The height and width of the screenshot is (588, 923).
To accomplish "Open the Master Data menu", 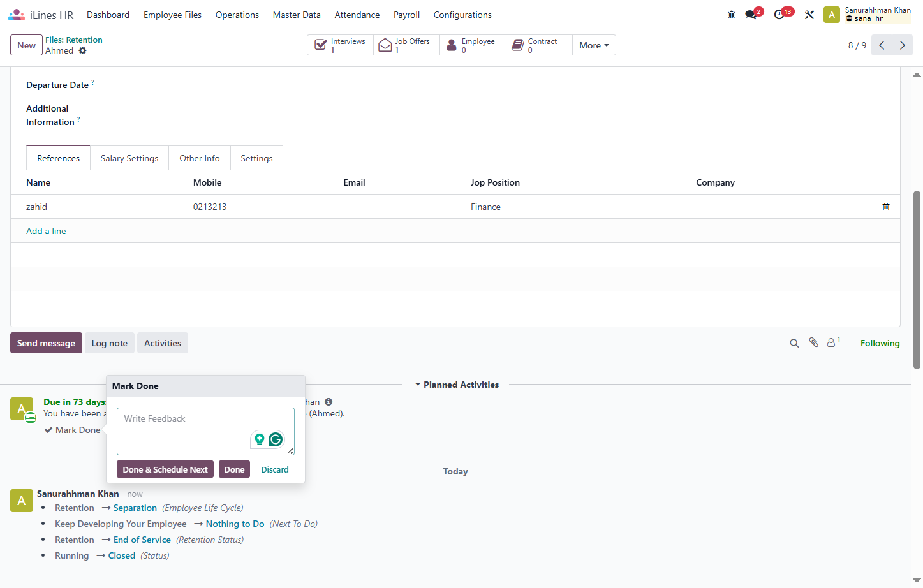I will (x=297, y=15).
